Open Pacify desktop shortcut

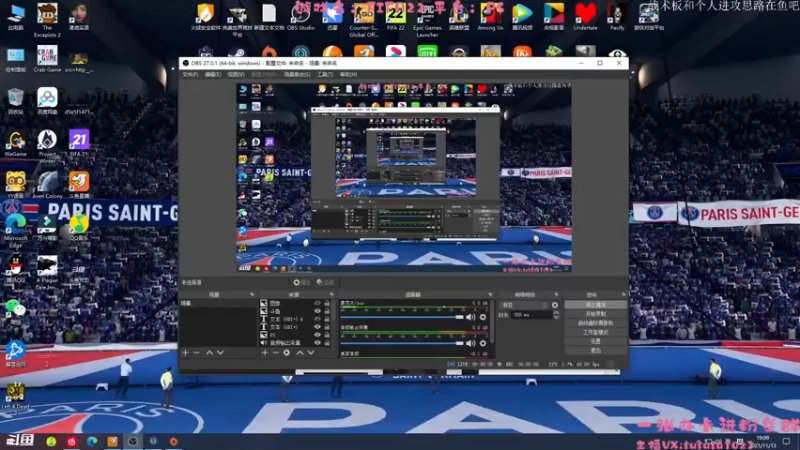(617, 17)
